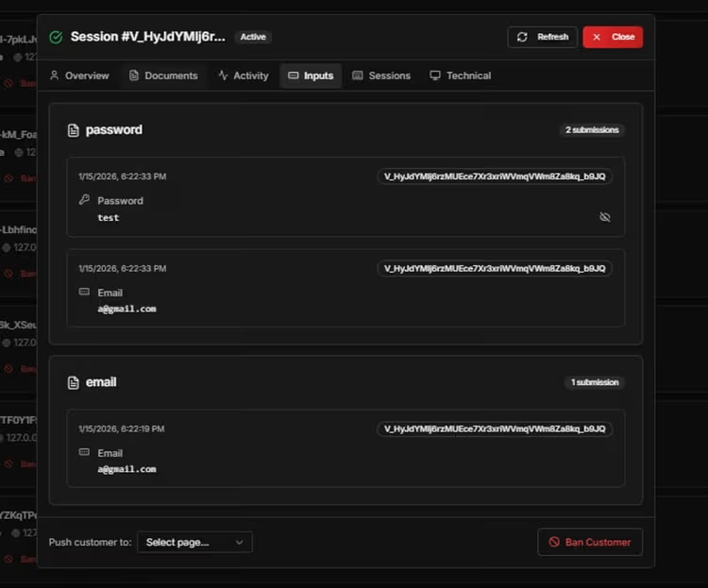Click the 2 submissions badge
Image resolution: width=708 pixels, height=588 pixels.
[x=590, y=130]
